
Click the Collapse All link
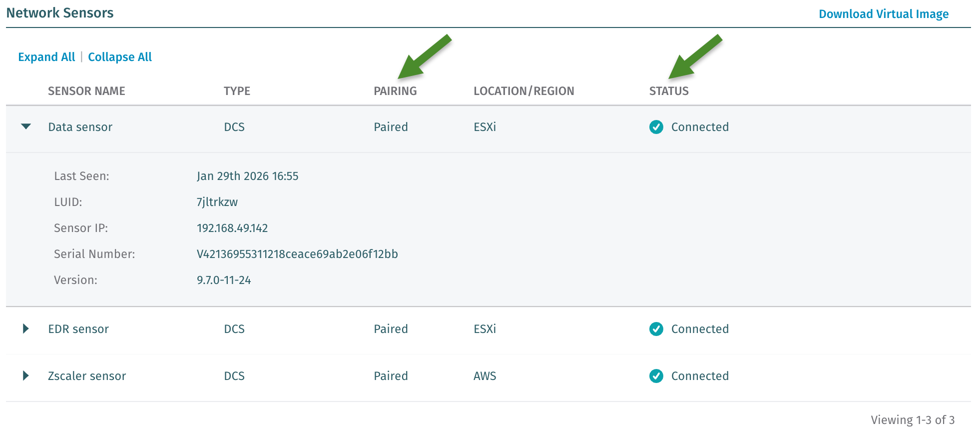coord(120,57)
